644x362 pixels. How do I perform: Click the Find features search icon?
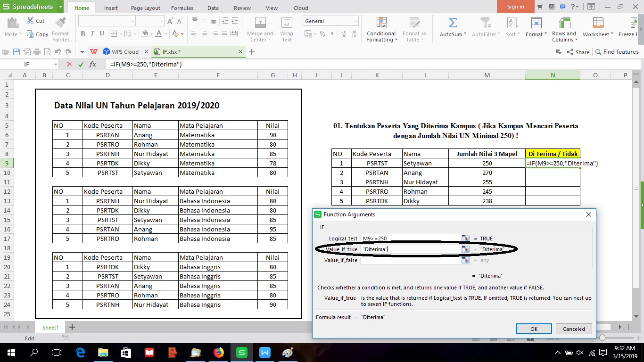pos(598,52)
